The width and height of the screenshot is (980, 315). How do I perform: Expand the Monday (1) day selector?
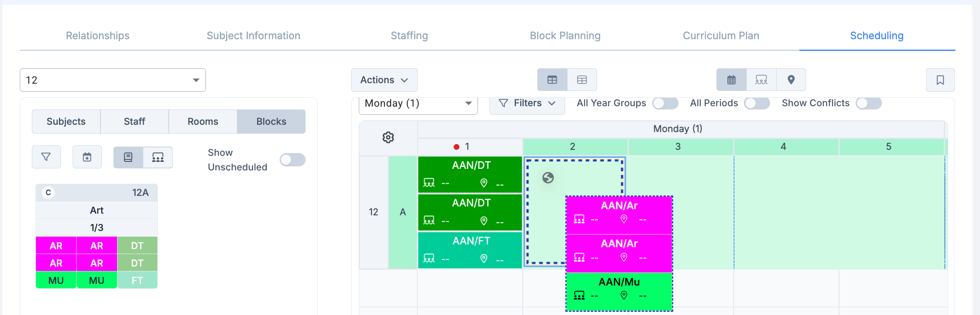418,103
